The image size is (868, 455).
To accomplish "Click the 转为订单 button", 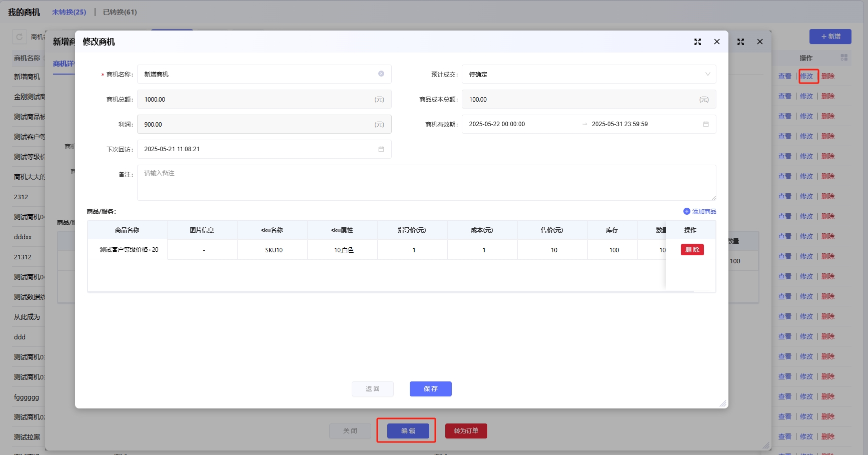I will 466,431.
